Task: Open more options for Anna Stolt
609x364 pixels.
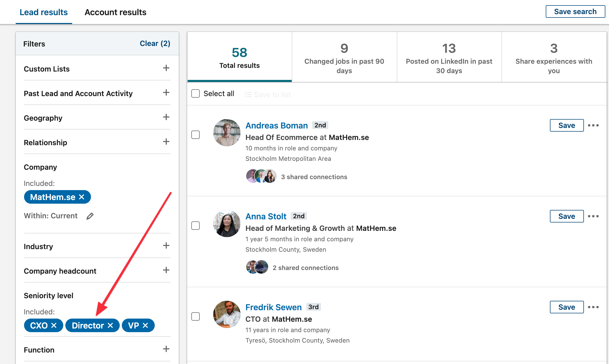Action: click(593, 216)
